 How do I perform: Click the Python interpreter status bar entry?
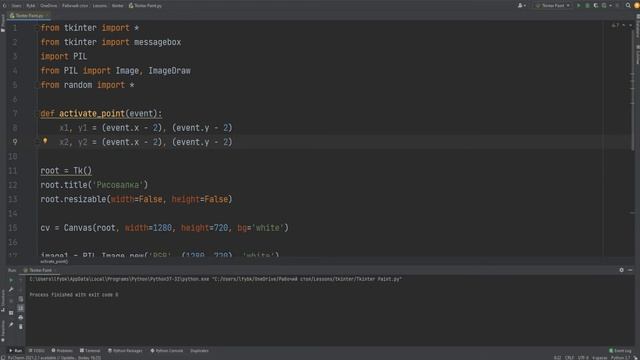620,358
